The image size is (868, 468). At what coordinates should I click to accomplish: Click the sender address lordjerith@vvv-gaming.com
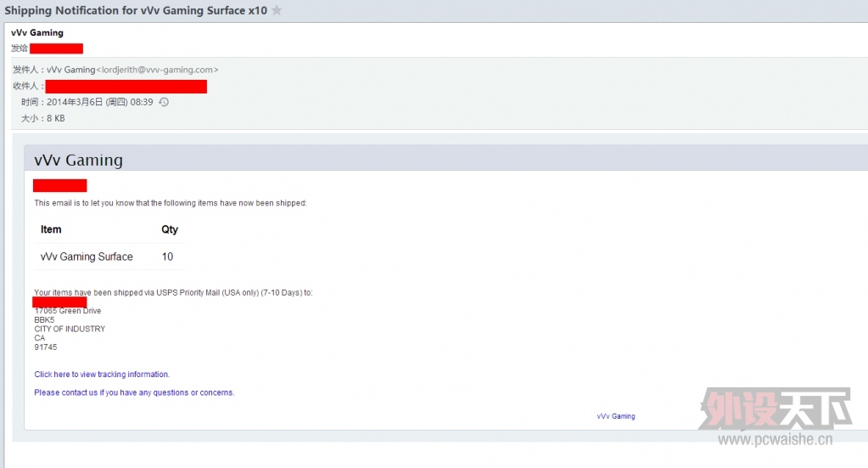coord(157,70)
